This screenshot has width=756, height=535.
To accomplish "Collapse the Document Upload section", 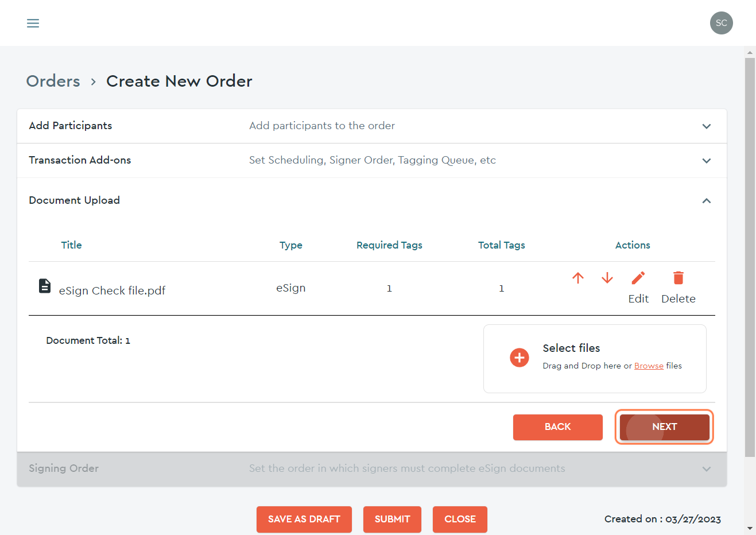I will 707,201.
